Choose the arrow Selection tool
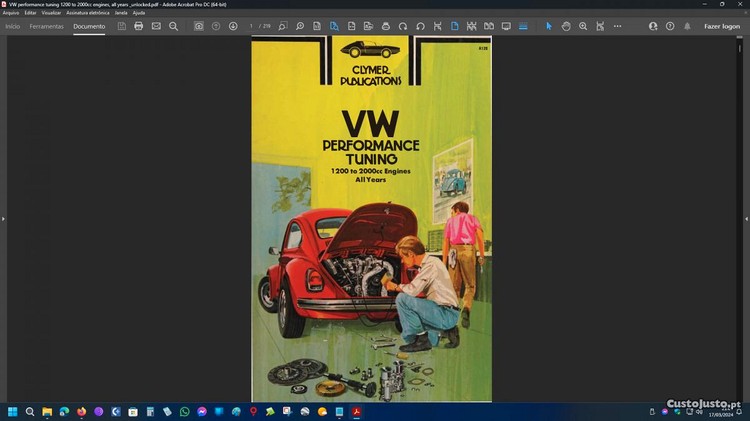 548,26
